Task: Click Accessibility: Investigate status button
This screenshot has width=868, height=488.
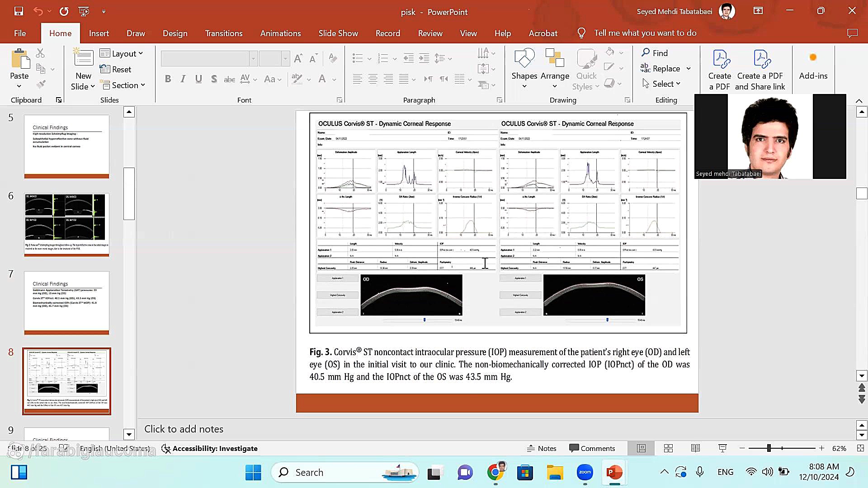Action: [210, 448]
